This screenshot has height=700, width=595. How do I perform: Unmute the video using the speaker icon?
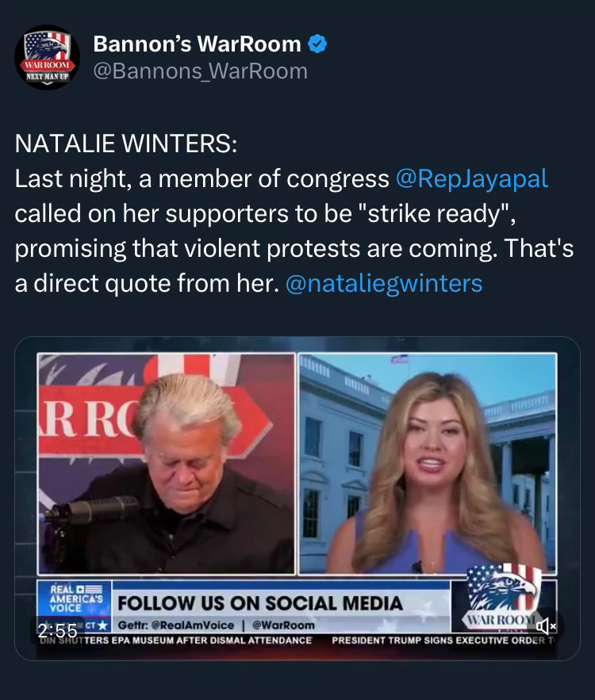pos(546,626)
